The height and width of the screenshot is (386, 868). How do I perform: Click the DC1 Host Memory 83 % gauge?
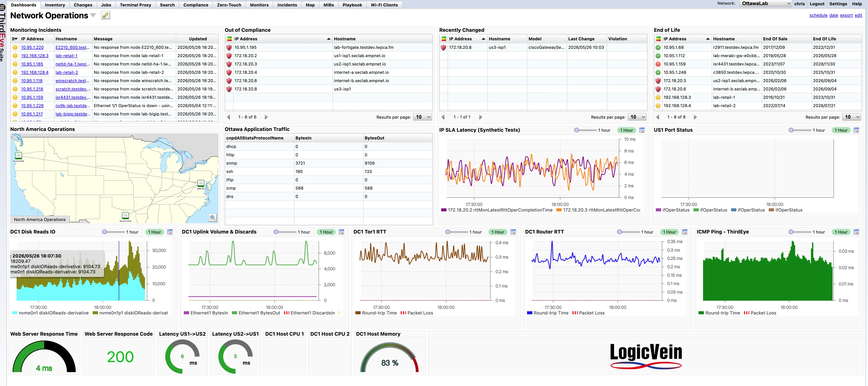pos(390,357)
